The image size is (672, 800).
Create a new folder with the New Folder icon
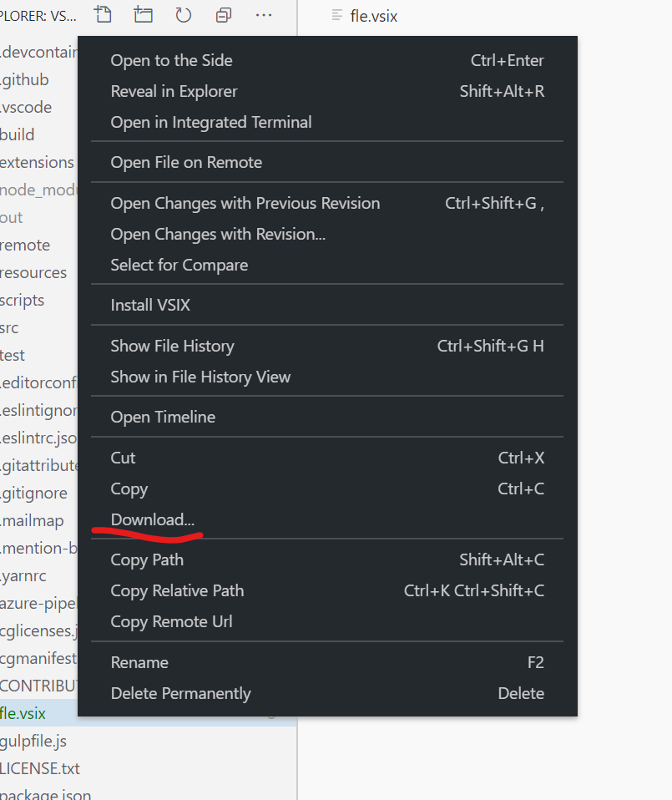pyautogui.click(x=143, y=14)
